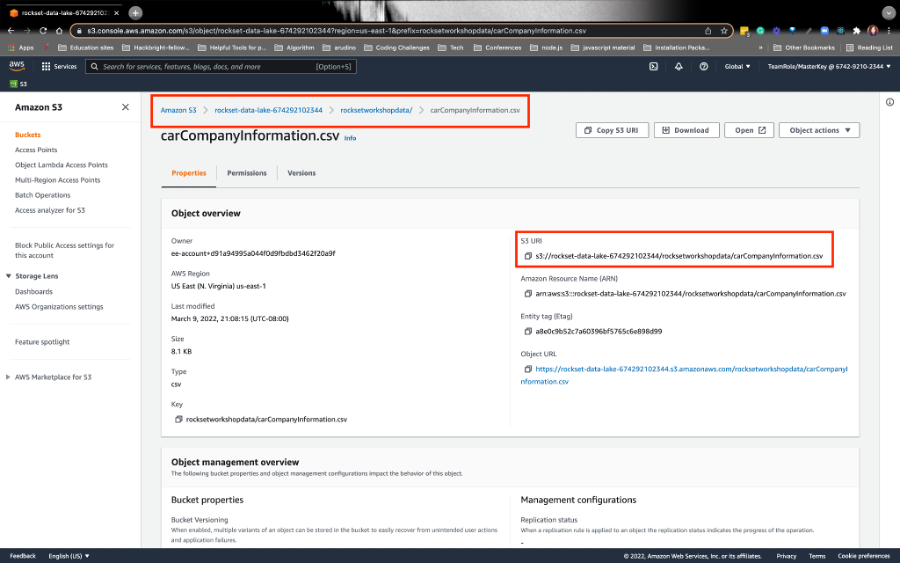This screenshot has height=564, width=902.
Task: Open Block Public Access settings
Action: [64, 250]
